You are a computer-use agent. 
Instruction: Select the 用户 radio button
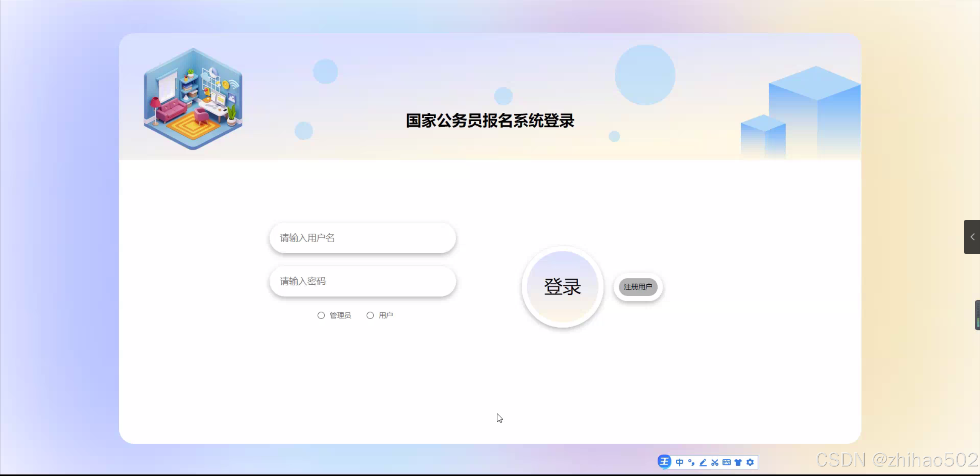point(370,315)
